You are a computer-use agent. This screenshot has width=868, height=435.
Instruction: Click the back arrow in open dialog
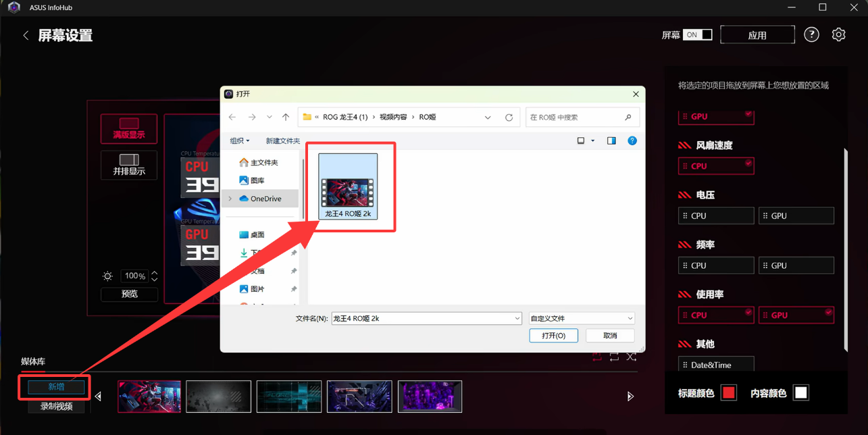point(232,117)
